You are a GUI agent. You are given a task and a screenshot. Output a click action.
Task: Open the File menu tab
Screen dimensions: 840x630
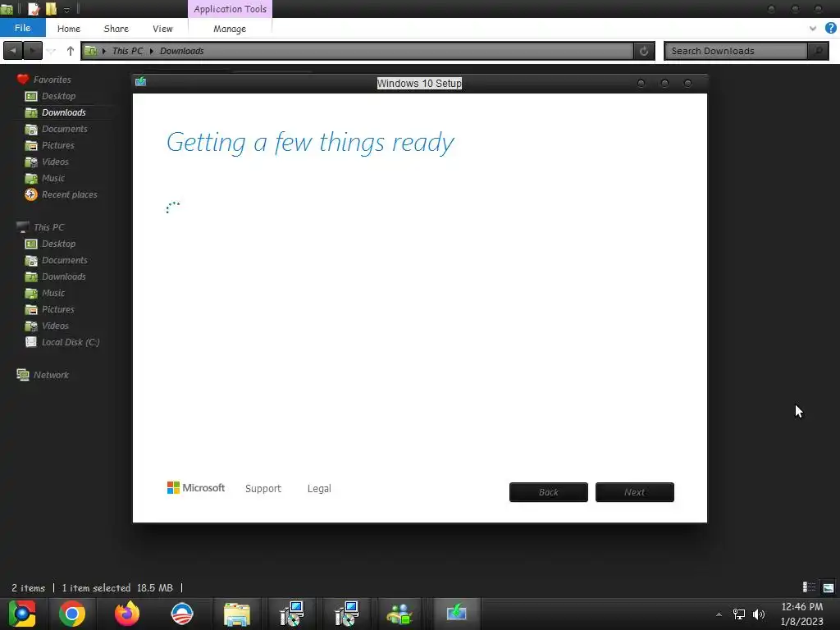tap(22, 28)
